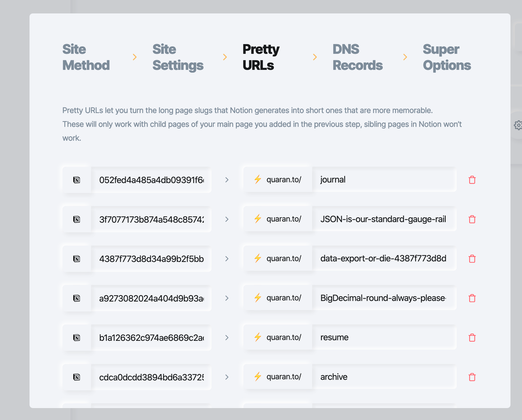Edit Notion slug field a9273082024a404d9b93a
The image size is (522, 420).
[x=151, y=298]
